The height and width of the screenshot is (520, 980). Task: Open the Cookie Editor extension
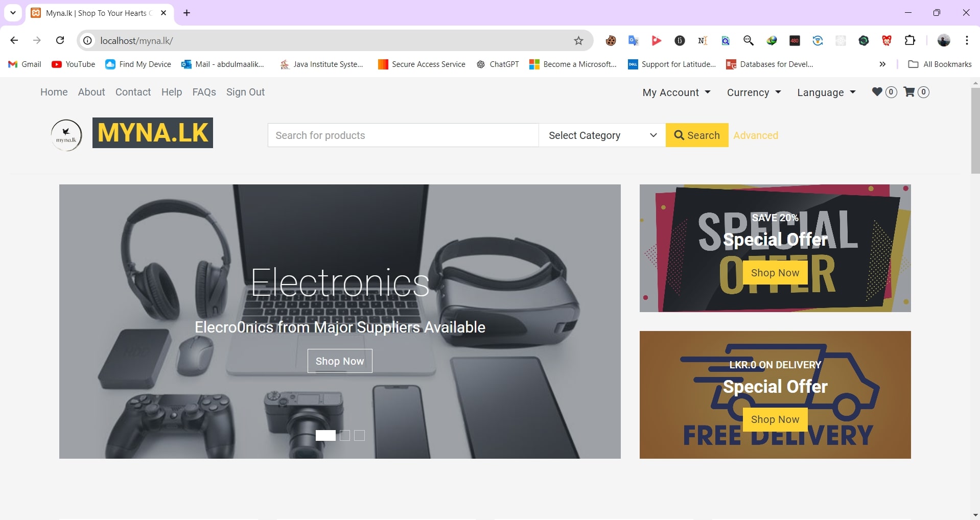(x=610, y=40)
